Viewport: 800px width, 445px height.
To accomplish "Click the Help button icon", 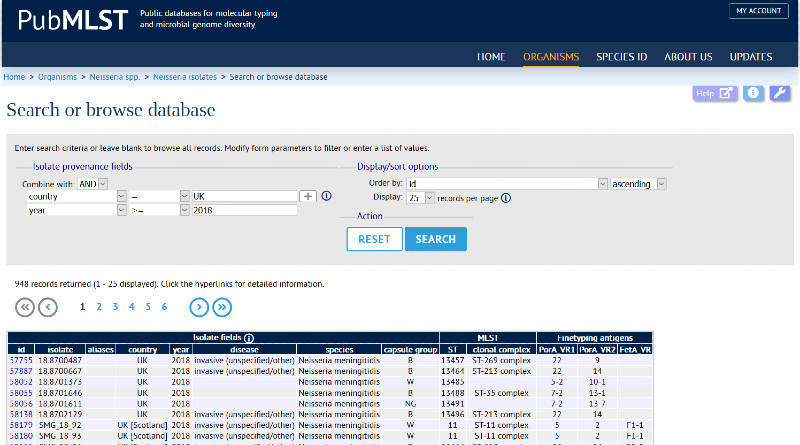I will tap(715, 94).
